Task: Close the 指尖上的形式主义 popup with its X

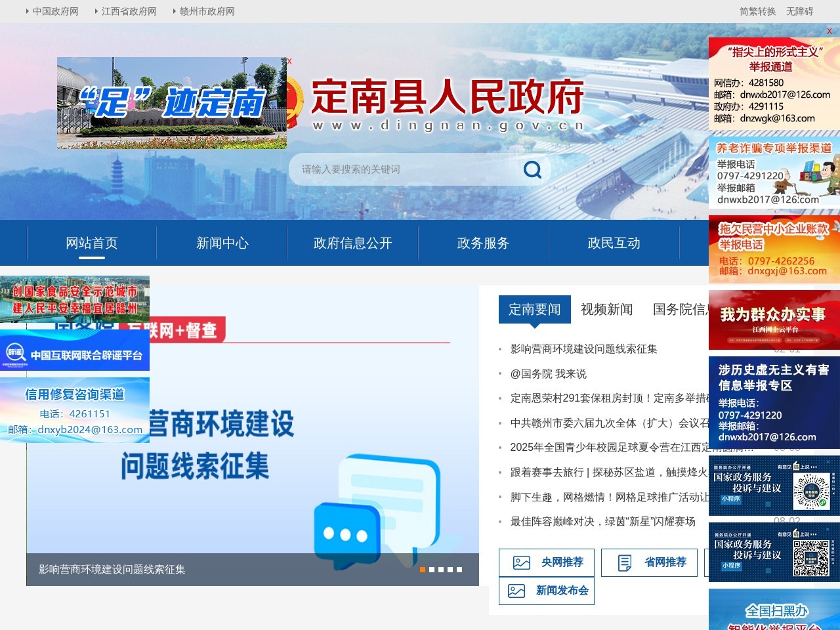Action: (x=828, y=31)
